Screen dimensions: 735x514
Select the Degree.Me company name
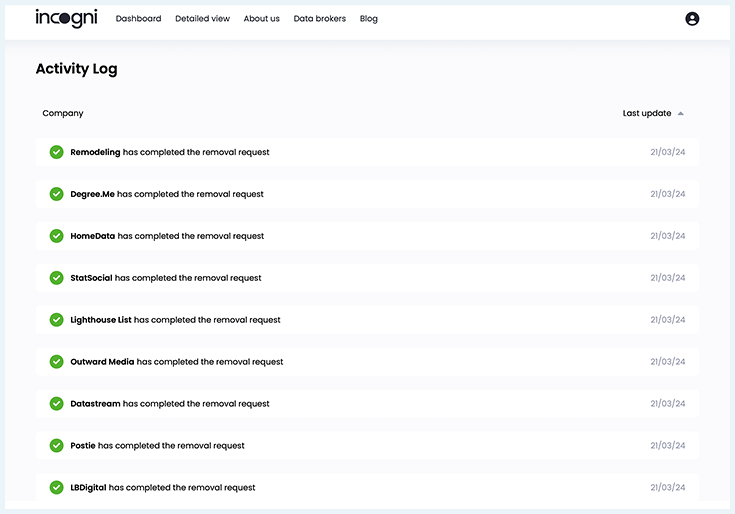click(92, 194)
